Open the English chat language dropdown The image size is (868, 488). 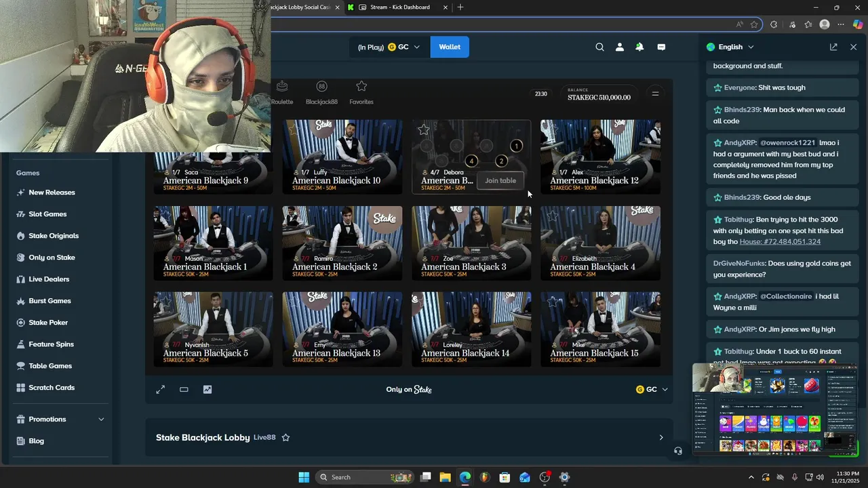[730, 47]
